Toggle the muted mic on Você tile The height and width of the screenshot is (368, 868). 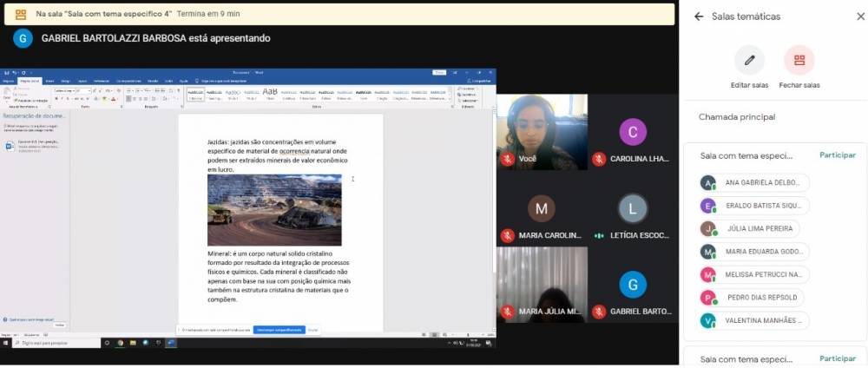pyautogui.click(x=507, y=160)
